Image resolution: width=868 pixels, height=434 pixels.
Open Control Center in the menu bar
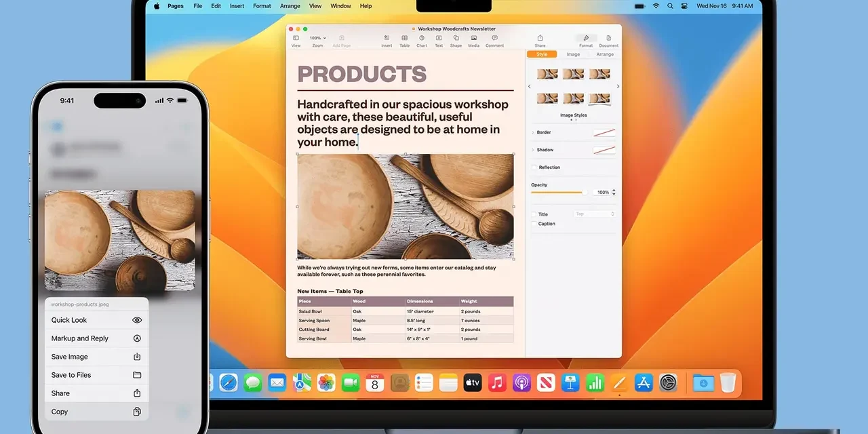tap(684, 6)
